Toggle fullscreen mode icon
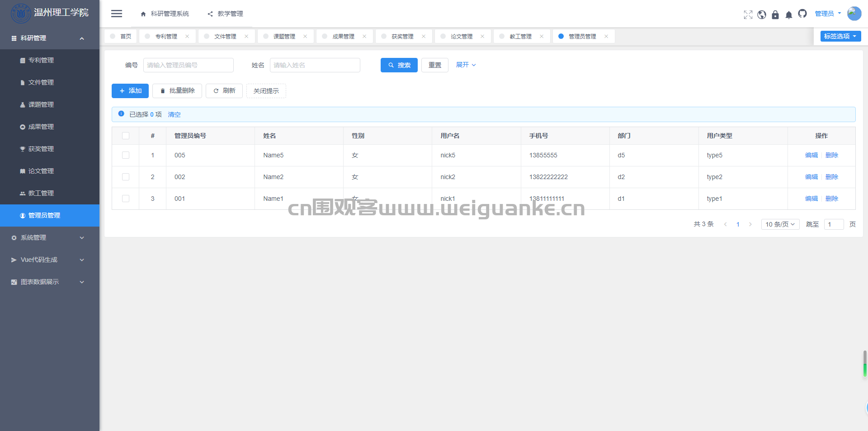868x431 pixels. [748, 14]
